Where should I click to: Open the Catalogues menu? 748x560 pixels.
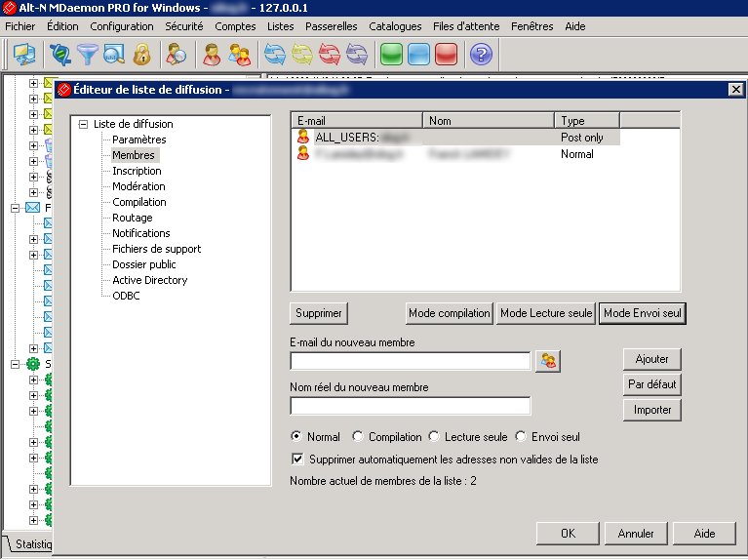point(395,26)
